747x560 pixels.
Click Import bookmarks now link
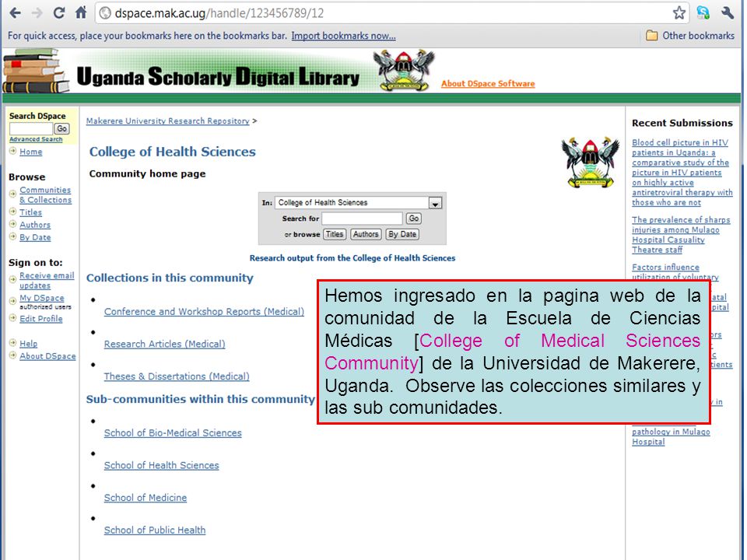(343, 36)
